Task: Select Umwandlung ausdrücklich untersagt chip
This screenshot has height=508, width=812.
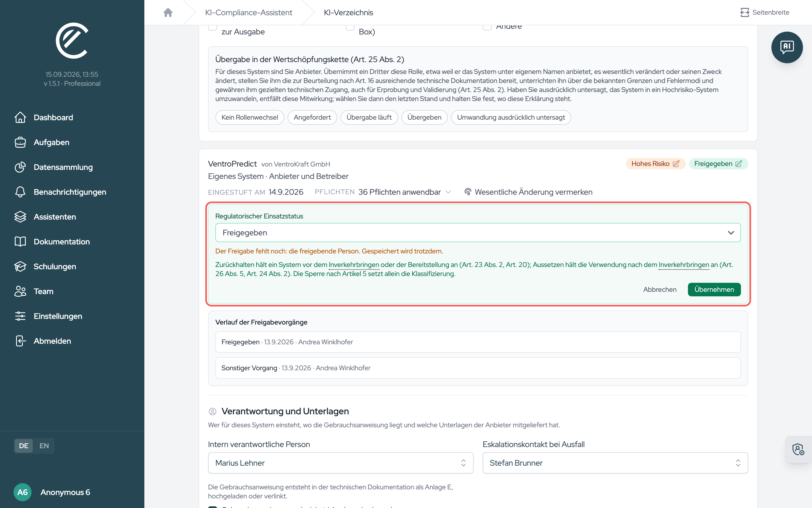Action: (511, 117)
